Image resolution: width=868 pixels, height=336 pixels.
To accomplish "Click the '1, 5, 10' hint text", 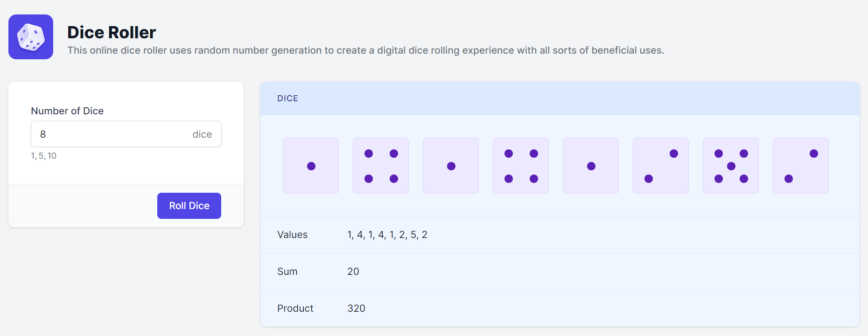I will coord(44,156).
